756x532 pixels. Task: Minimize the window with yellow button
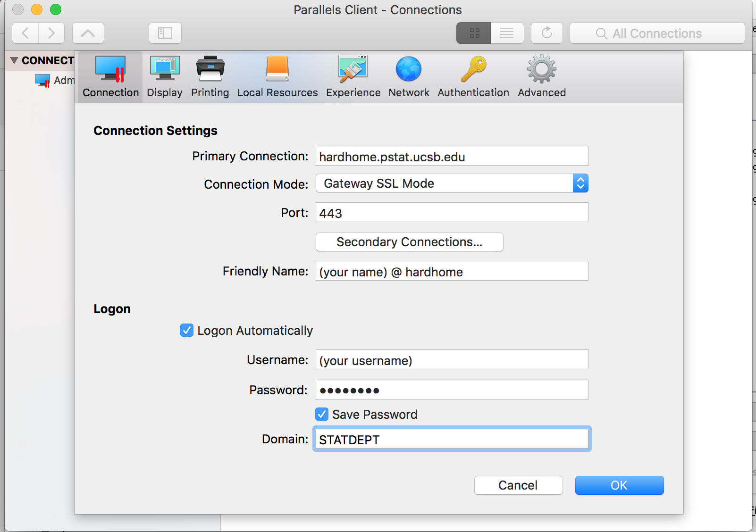pyautogui.click(x=37, y=9)
